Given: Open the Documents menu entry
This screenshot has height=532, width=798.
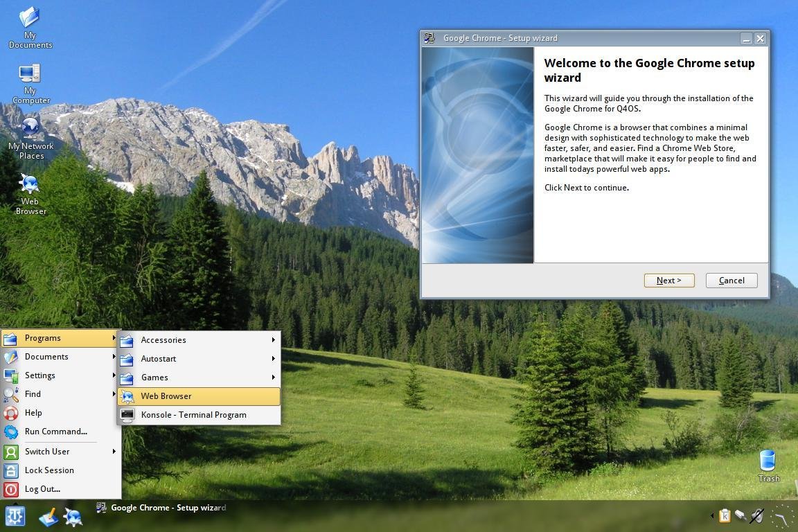Looking at the screenshot, I should coord(60,357).
